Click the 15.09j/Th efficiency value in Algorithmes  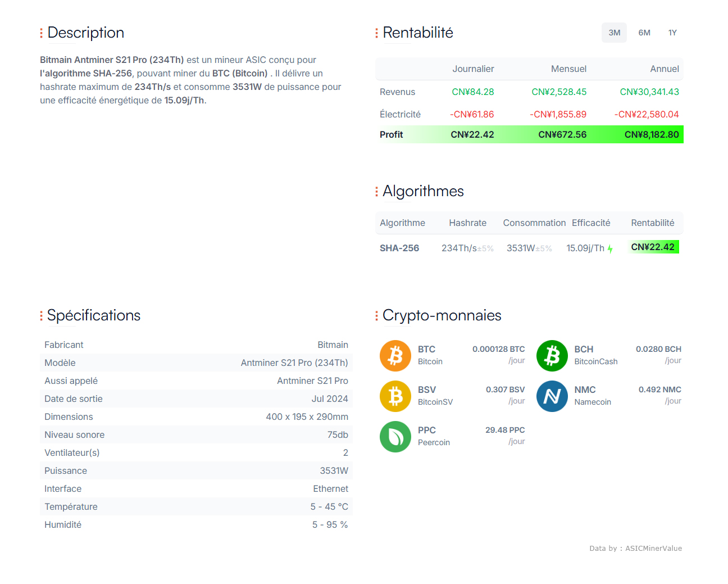pos(585,248)
